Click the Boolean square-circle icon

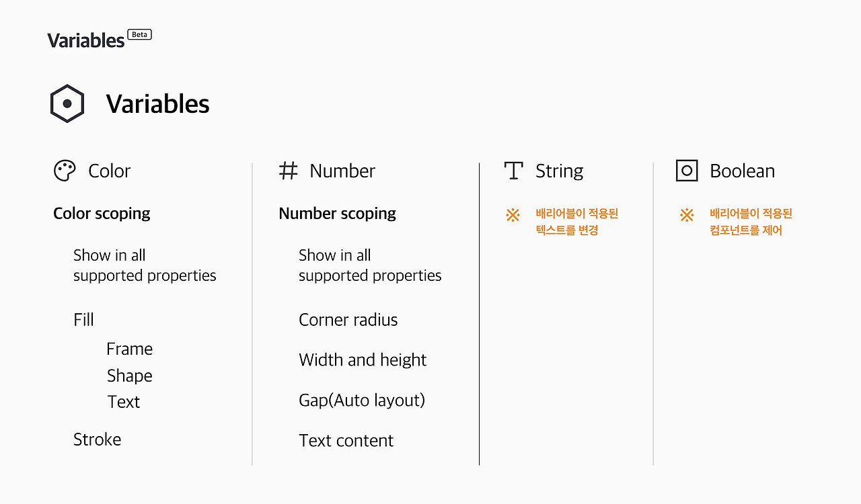(687, 171)
